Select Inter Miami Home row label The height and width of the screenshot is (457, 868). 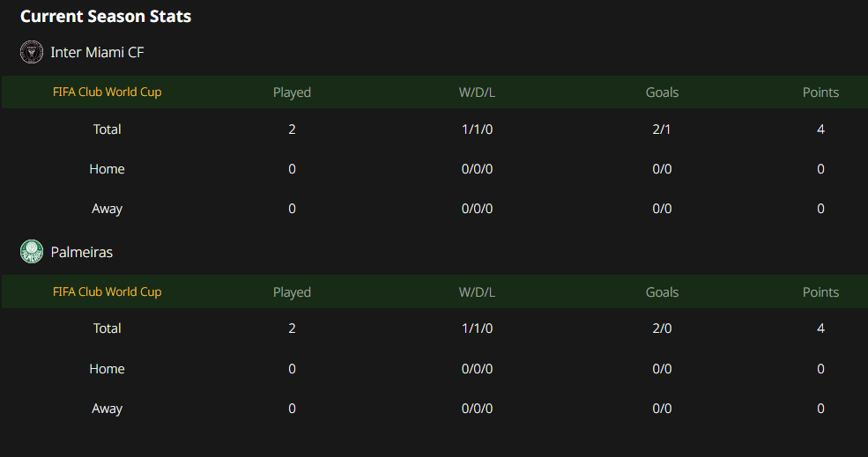tap(107, 169)
